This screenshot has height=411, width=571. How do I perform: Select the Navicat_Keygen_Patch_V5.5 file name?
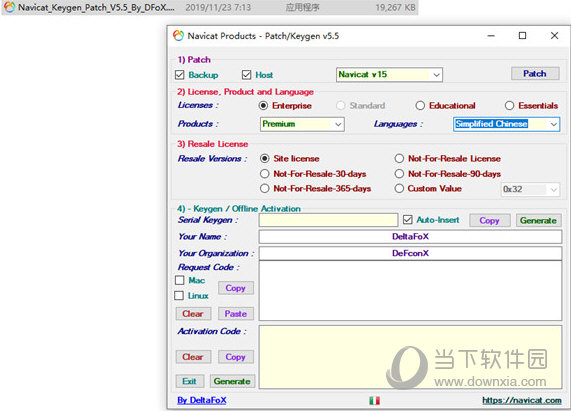click(96, 7)
